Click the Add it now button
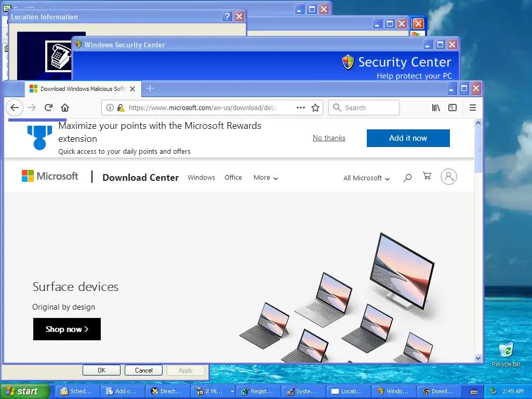The image size is (532, 399). [x=408, y=138]
